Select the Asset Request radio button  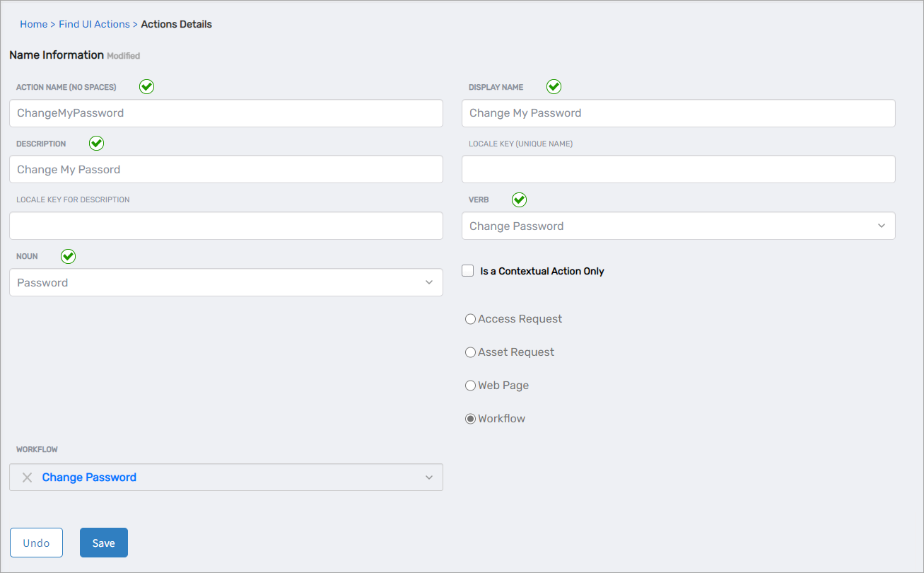click(x=470, y=352)
